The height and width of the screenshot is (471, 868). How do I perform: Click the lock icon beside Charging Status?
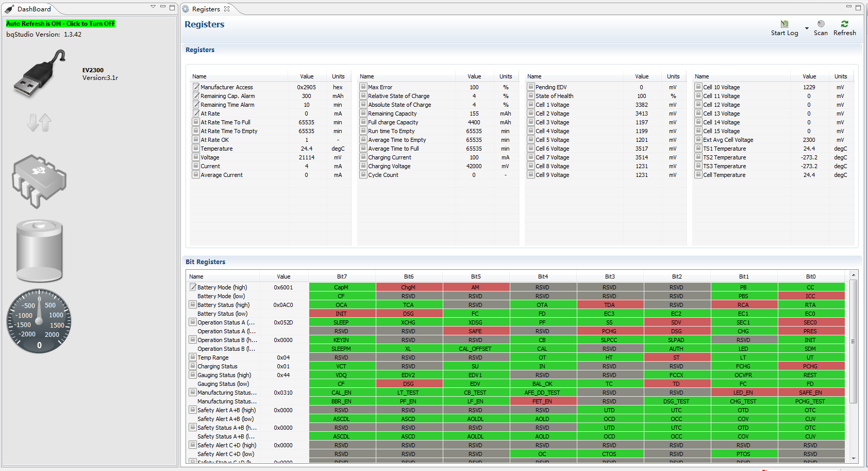pyautogui.click(x=193, y=366)
